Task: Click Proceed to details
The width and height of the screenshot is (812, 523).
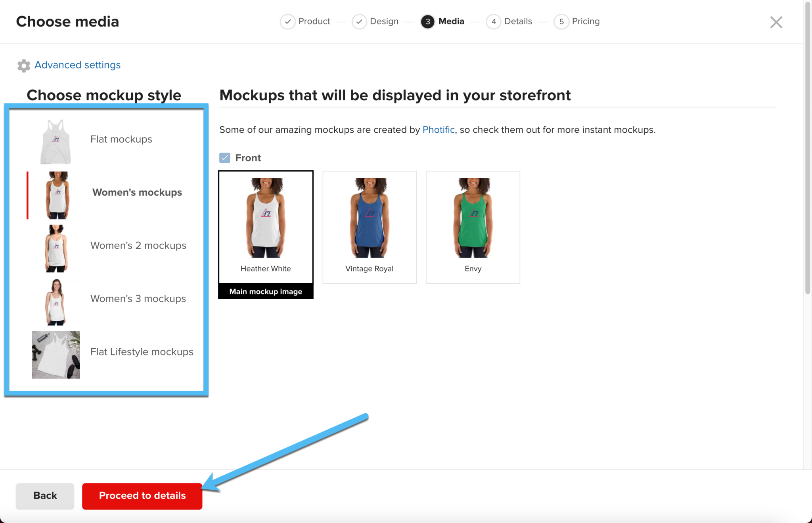Action: coord(142,495)
